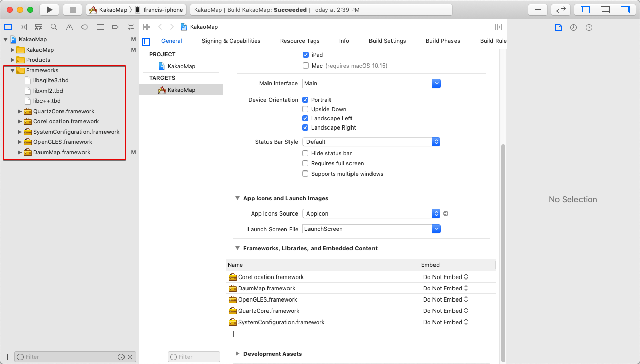Add a new file in navigator footer
This screenshot has height=364, width=640.
(x=7, y=357)
